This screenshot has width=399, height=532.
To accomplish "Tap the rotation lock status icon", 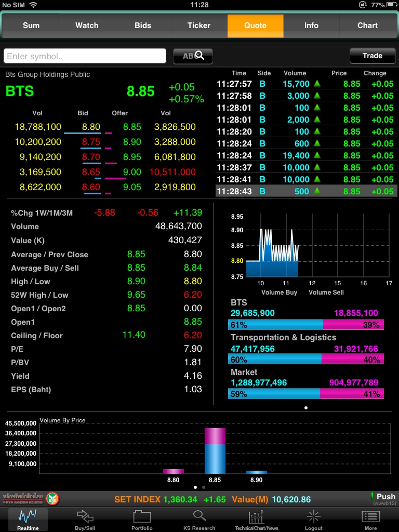I will pos(363,5).
